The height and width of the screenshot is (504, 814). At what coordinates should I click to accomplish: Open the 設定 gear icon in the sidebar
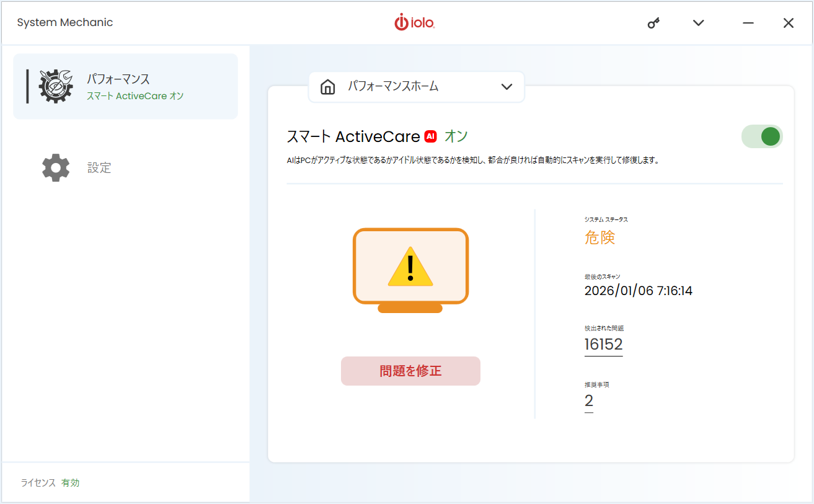click(55, 167)
